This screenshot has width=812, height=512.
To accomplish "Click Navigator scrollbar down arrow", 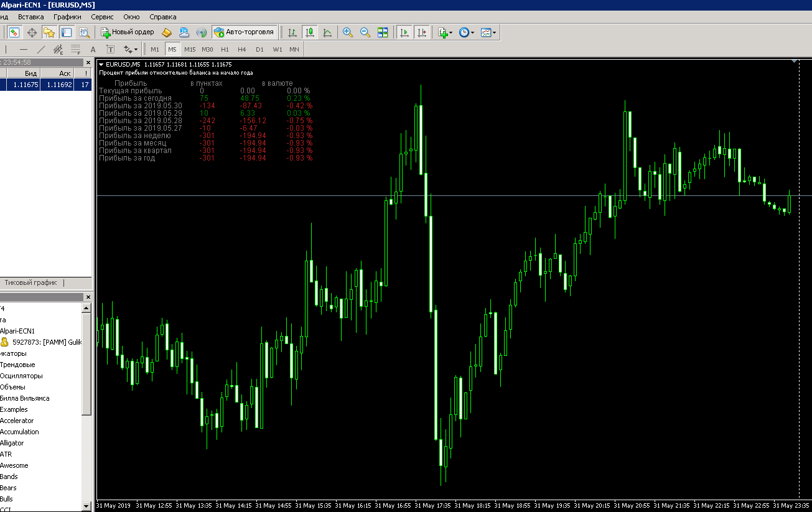I will click(x=87, y=507).
